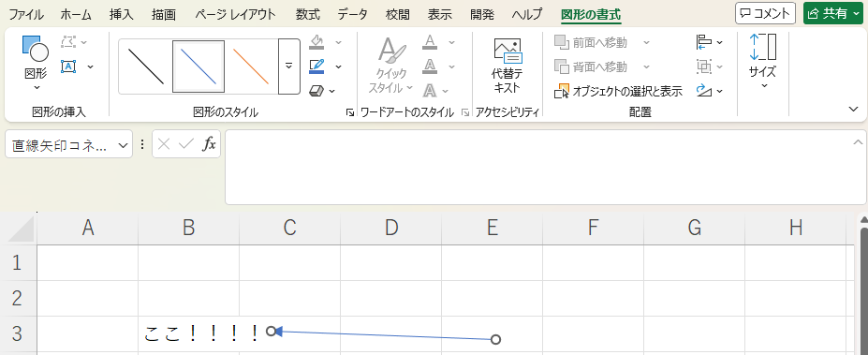Open the shape outline dropdown arrow

338,67
